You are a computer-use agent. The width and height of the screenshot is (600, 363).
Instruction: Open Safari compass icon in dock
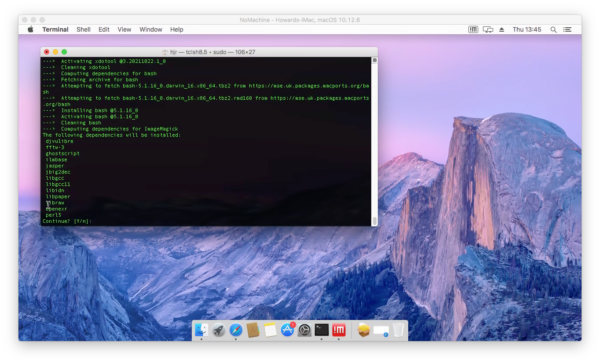click(236, 330)
